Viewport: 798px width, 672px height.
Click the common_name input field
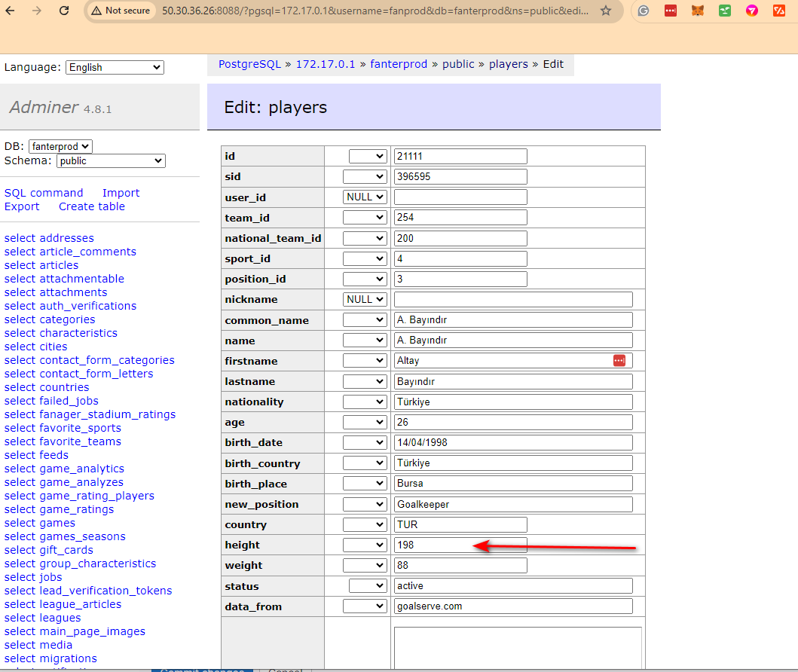[513, 320]
